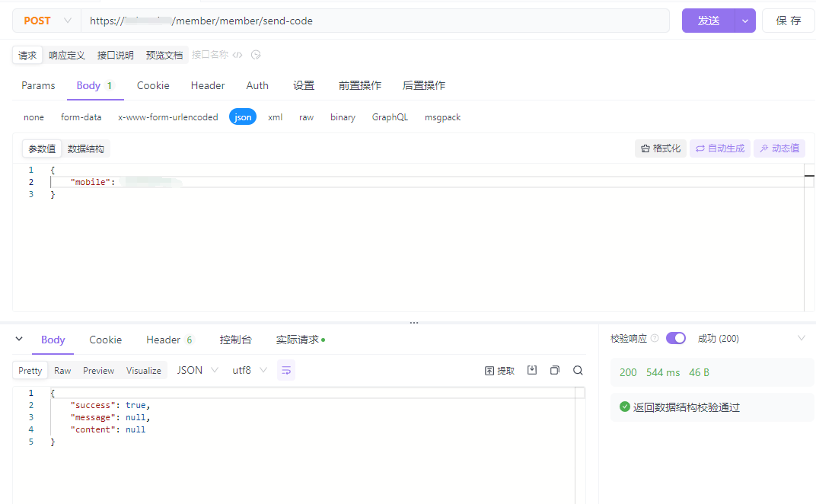Expand the 成功 (200) response dropdown
The height and width of the screenshot is (504, 816).
pos(801,339)
